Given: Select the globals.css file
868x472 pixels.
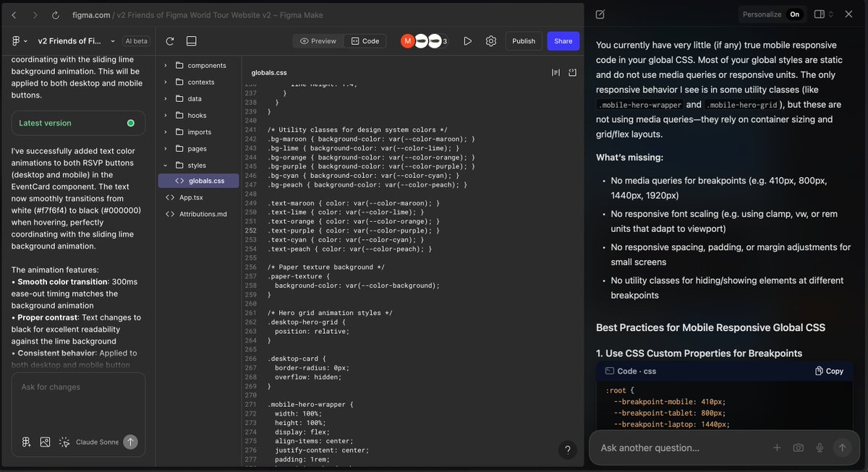Looking at the screenshot, I should (x=198, y=181).
